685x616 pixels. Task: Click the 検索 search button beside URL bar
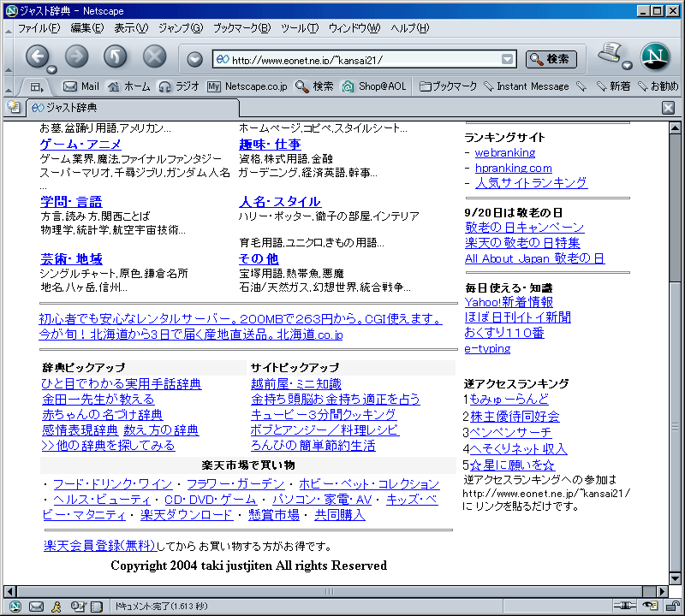click(x=551, y=59)
